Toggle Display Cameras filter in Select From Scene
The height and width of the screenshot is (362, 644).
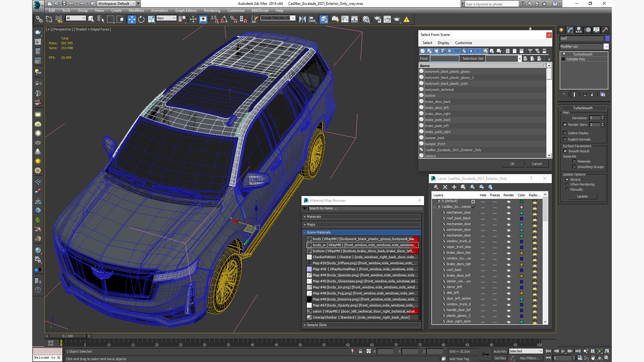click(443, 51)
